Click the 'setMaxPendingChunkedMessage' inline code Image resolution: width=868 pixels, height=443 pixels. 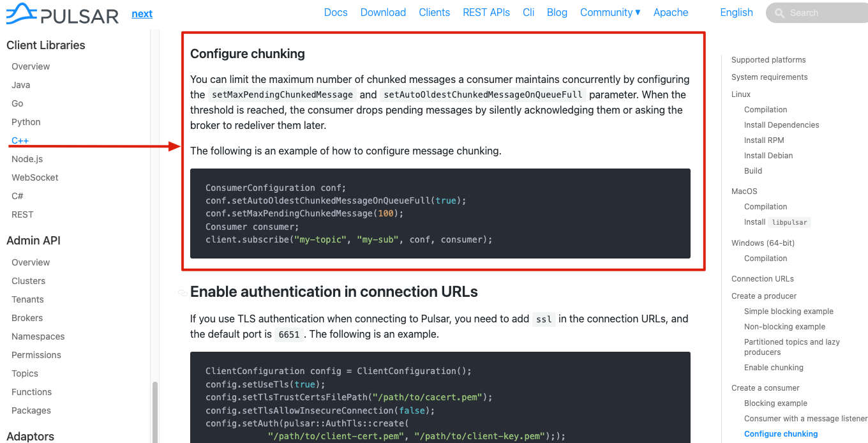[x=282, y=95]
